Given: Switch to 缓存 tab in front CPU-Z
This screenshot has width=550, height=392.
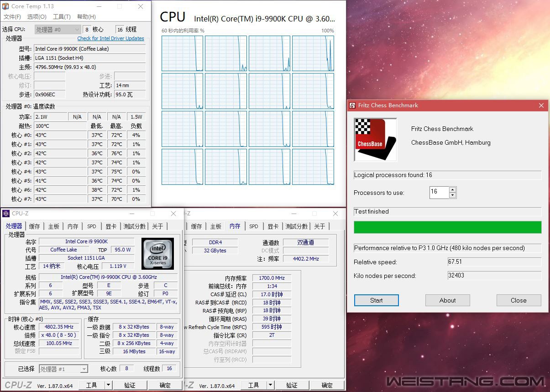Looking at the screenshot, I should (x=34, y=226).
